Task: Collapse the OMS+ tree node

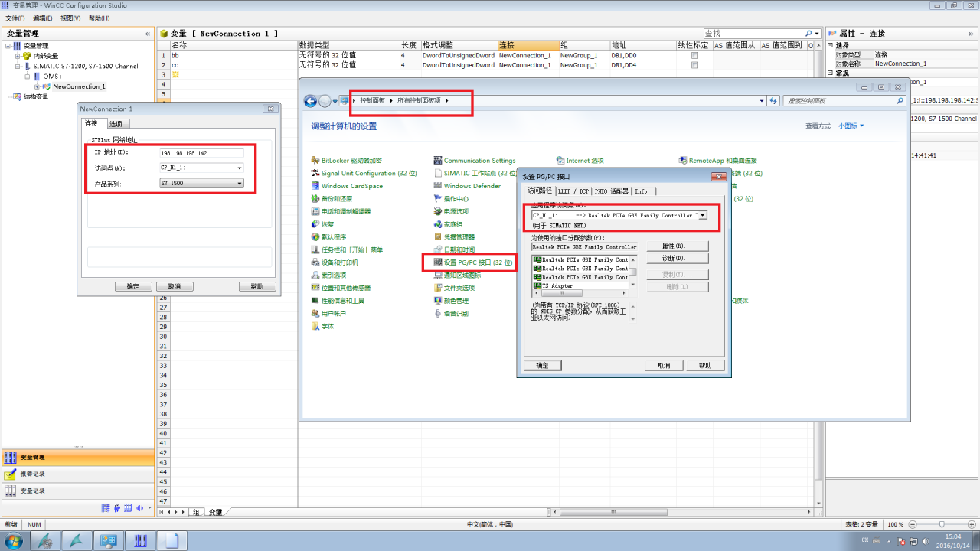Action: (27, 77)
